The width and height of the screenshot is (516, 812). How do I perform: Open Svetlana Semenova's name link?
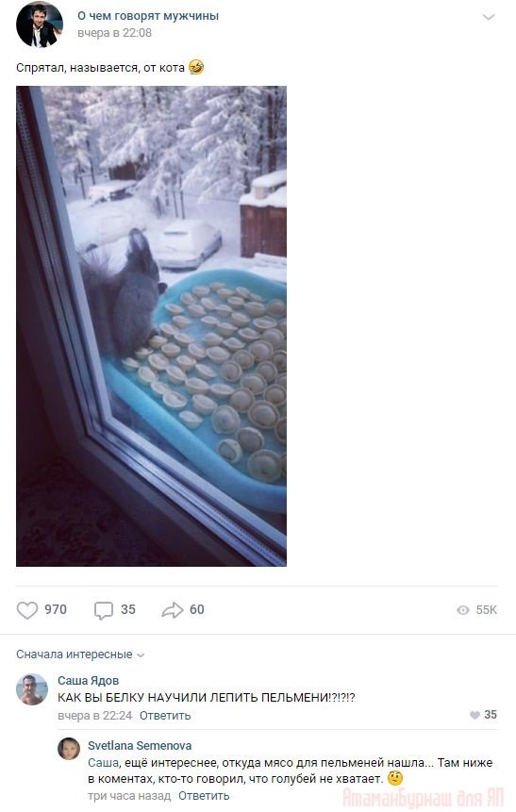pos(140,746)
